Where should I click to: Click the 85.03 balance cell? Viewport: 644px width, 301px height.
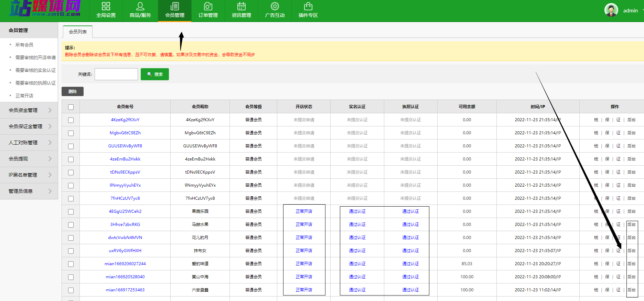click(x=467, y=264)
